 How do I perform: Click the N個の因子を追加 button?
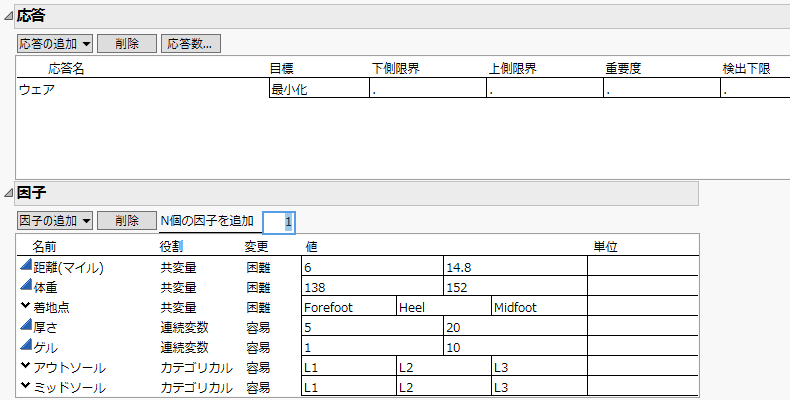(207, 221)
